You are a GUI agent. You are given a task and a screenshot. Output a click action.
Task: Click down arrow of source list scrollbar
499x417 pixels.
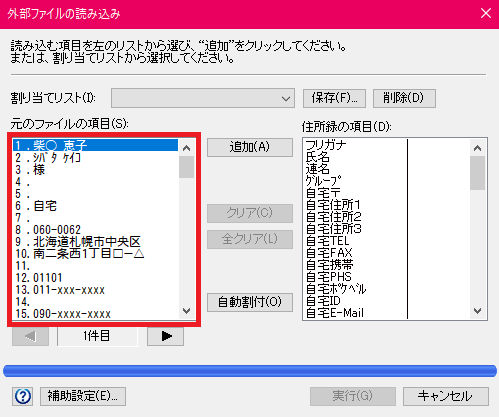[x=187, y=311]
